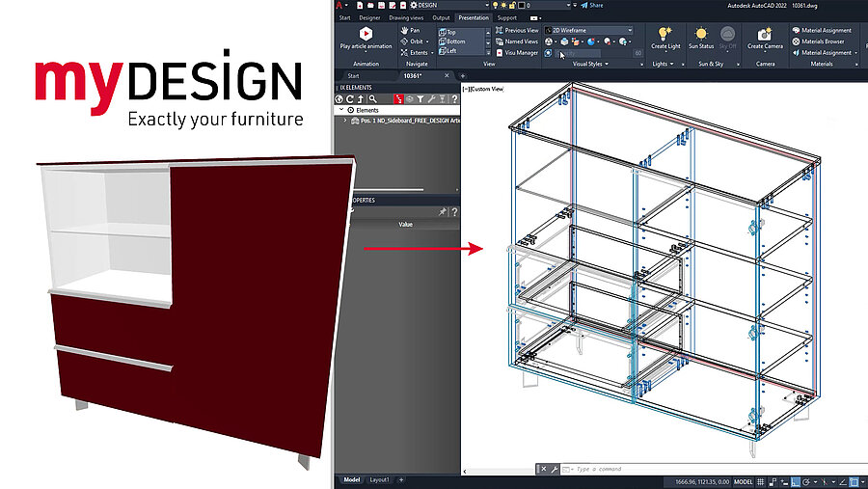This screenshot has width=868, height=489.
Task: Click the first Material Assignment button
Action: [822, 31]
